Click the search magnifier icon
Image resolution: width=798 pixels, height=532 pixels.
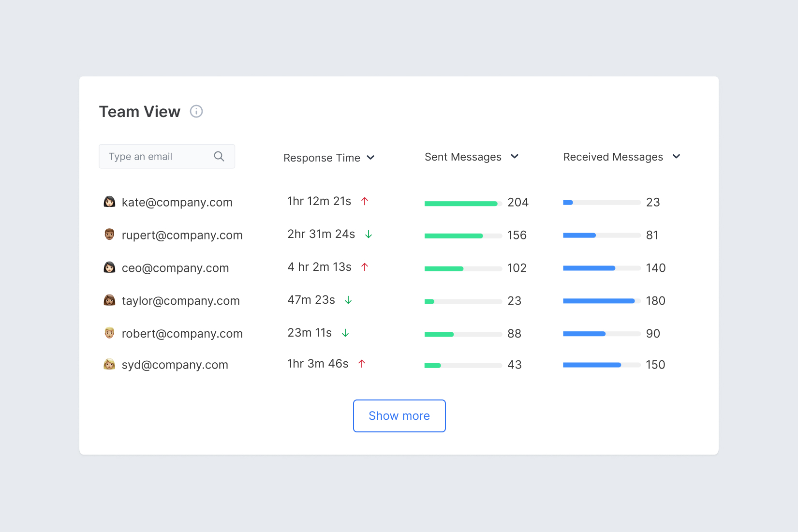coord(219,156)
